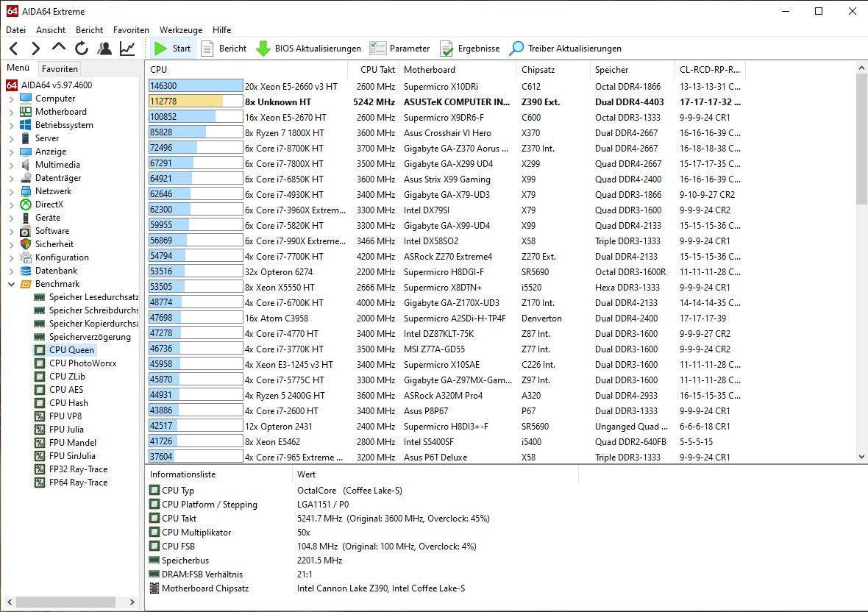Click the DirectX Xbox icon in tree
The image size is (868, 612).
[x=26, y=204]
